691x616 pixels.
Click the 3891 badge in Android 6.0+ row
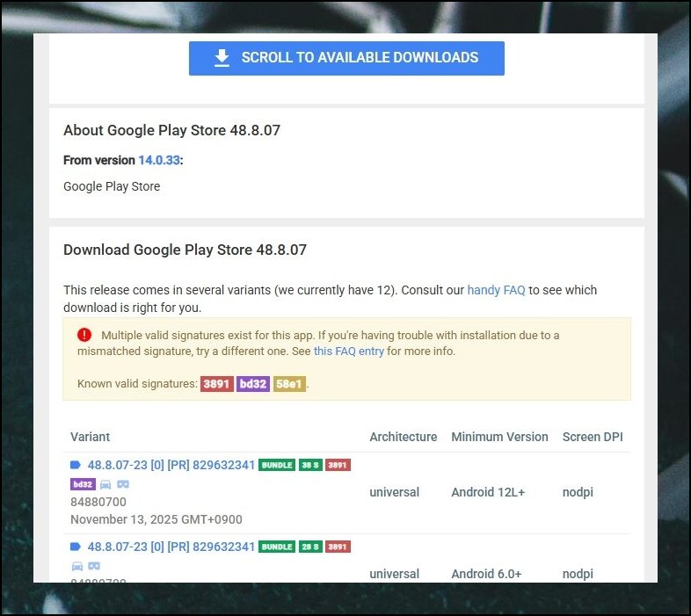click(338, 547)
